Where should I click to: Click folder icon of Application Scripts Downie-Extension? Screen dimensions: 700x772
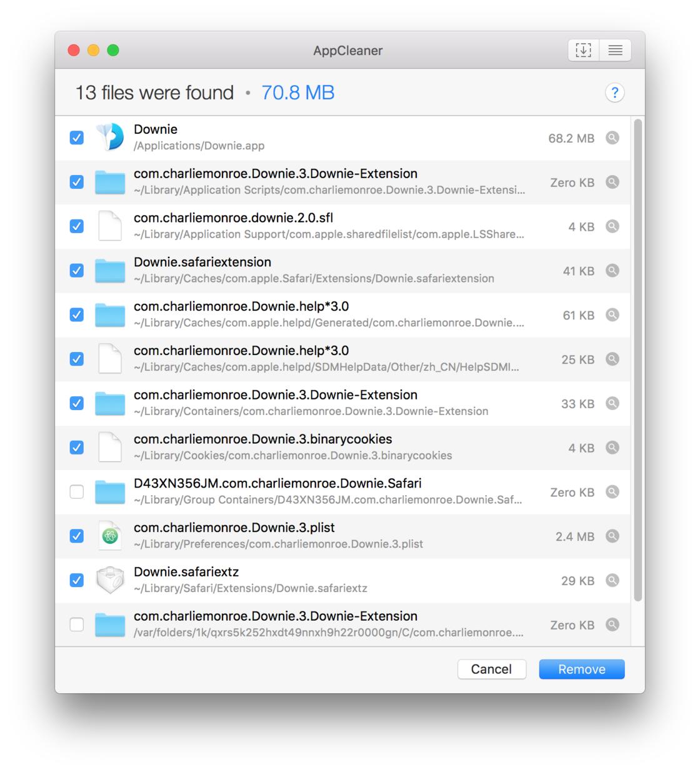tap(110, 182)
